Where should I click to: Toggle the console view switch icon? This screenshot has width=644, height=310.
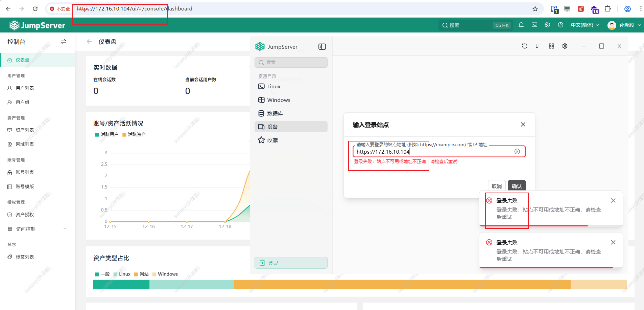[x=64, y=42]
